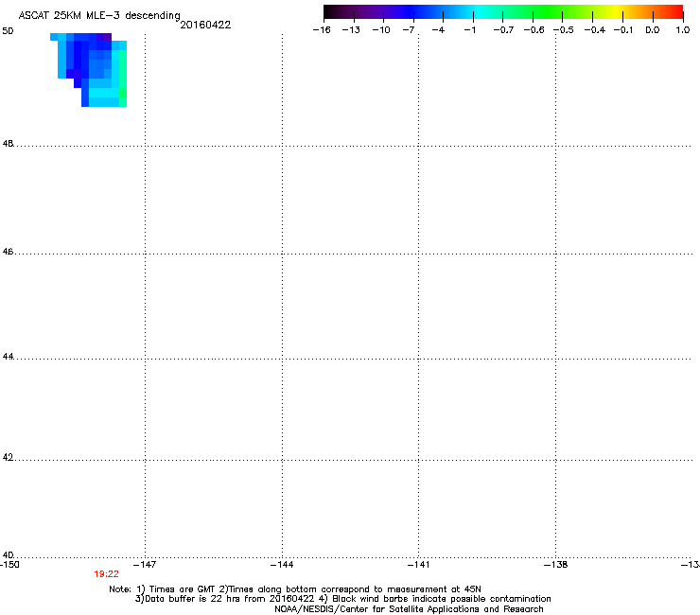The image size is (700, 615).
Task: Click the colorbar label -16
Action: pyautogui.click(x=322, y=30)
